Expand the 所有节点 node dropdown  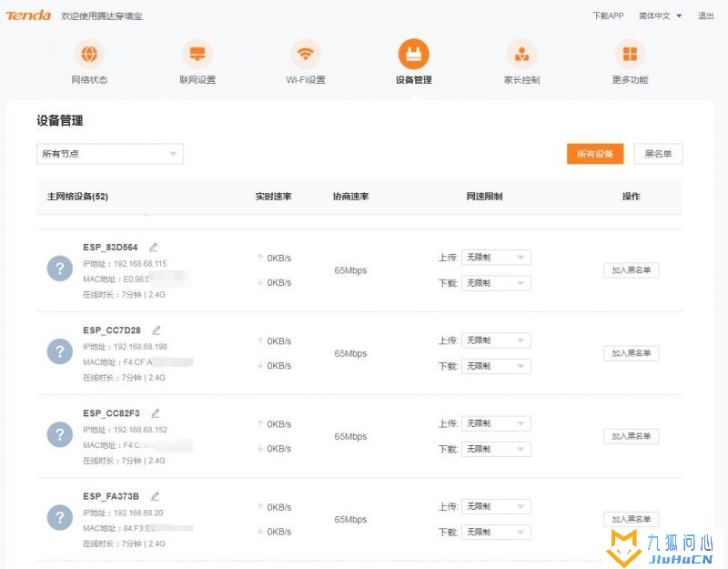point(110,154)
